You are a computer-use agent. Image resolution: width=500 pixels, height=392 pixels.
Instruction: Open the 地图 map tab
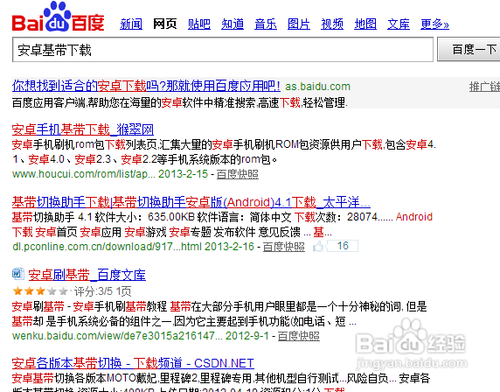(x=365, y=24)
